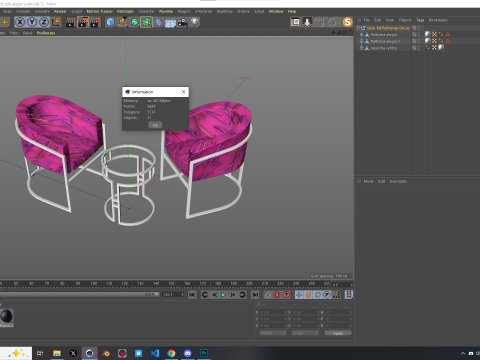Render the active view
480x360 pixels.
[x=71, y=22]
